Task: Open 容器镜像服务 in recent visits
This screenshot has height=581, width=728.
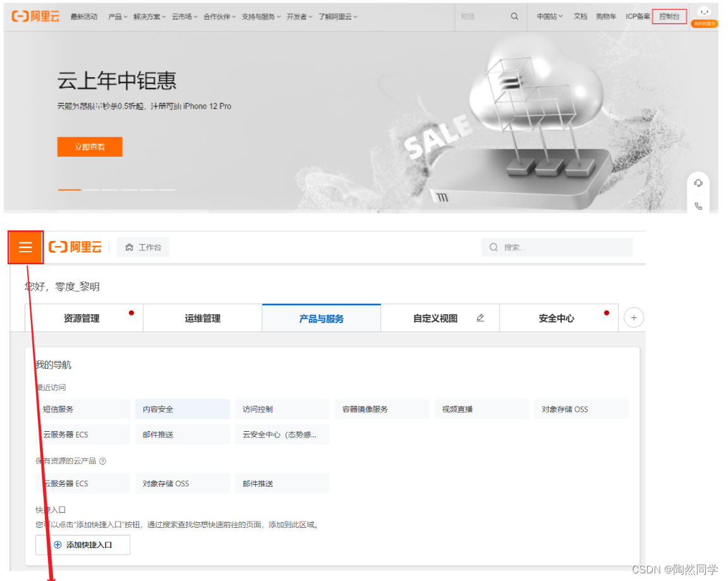Action: coord(382,409)
